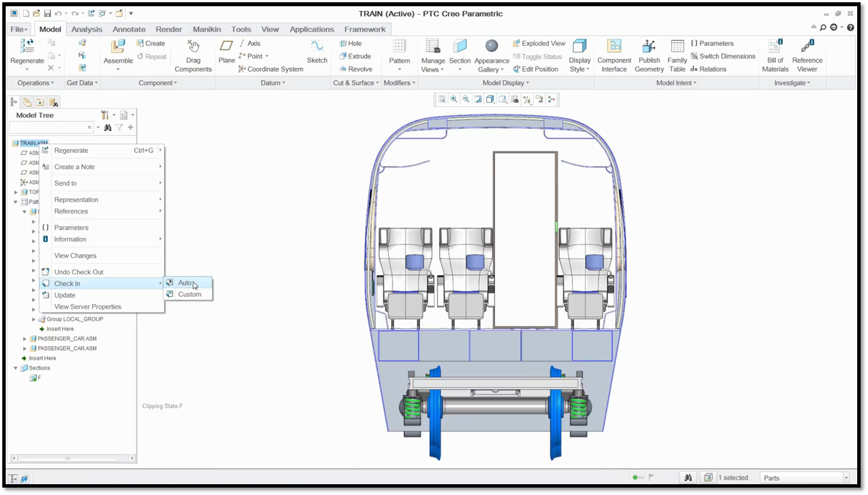Click Edit Position tool
Screen dimensions: 868x495
point(535,69)
